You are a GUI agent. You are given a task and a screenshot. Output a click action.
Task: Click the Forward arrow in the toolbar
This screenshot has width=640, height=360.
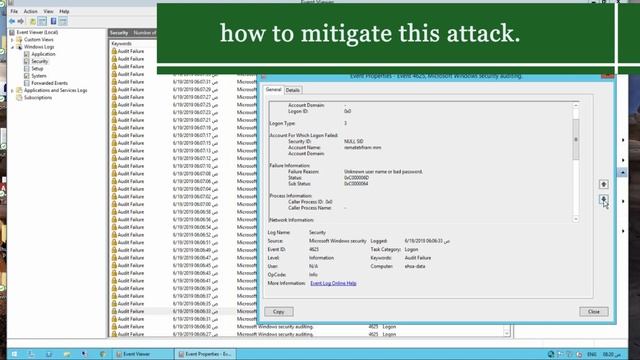[20, 21]
